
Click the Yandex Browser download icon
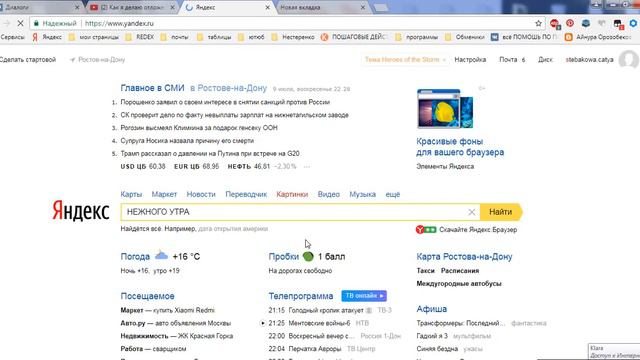[426, 229]
